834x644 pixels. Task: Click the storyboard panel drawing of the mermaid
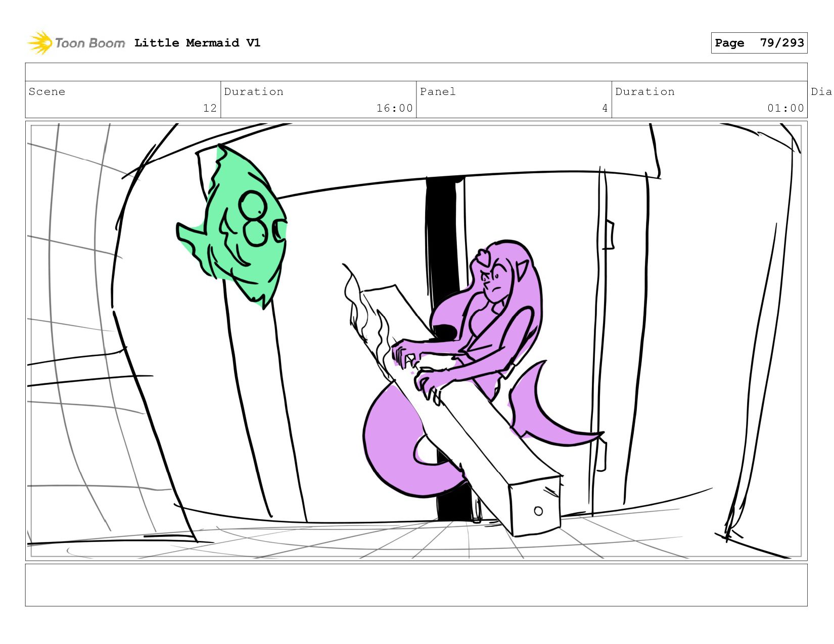coord(416,341)
